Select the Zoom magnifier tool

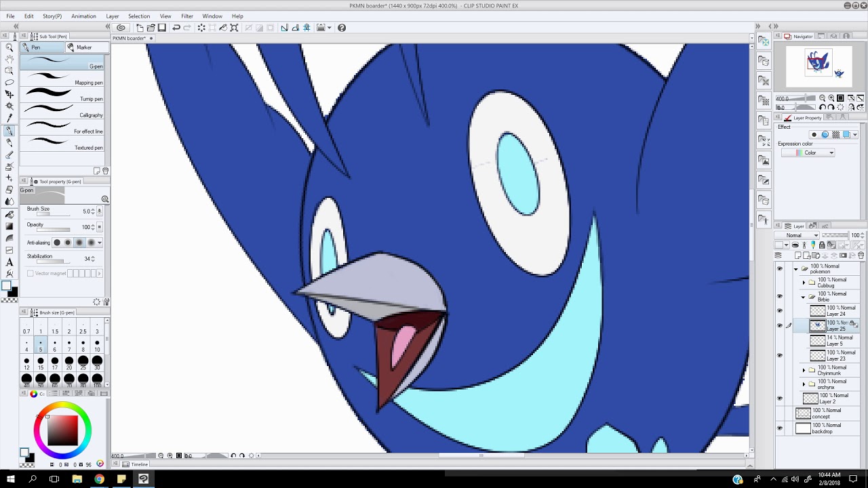(9, 47)
